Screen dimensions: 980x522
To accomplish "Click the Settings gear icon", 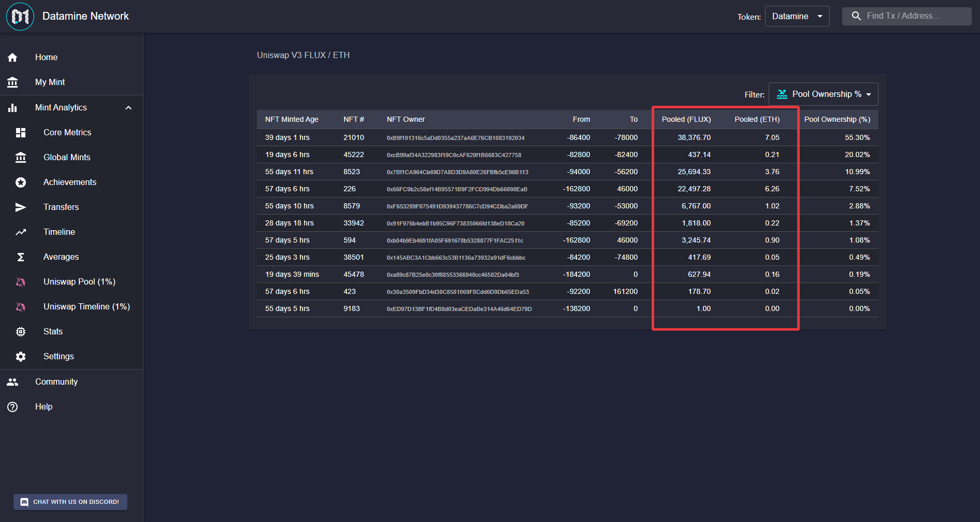I will pyautogui.click(x=21, y=357).
